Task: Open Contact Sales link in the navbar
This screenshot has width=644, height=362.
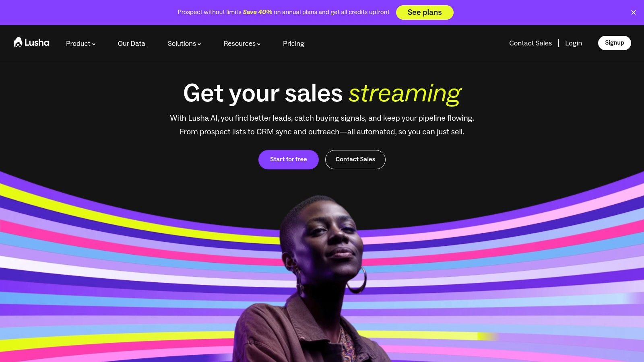Action: [x=530, y=43]
